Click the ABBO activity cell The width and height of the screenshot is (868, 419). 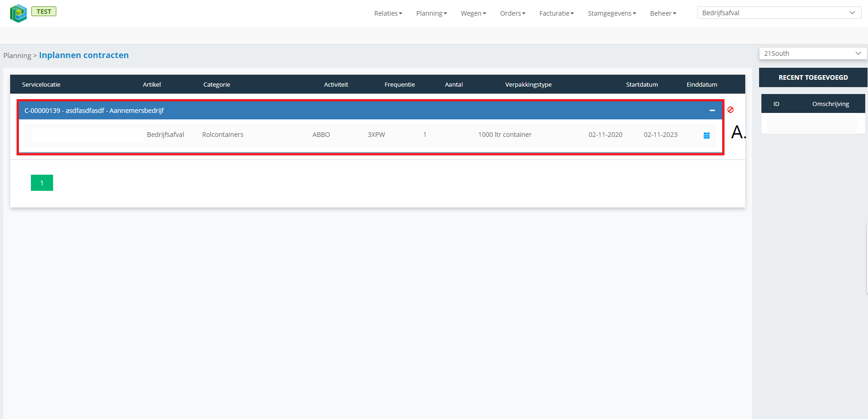pyautogui.click(x=321, y=135)
